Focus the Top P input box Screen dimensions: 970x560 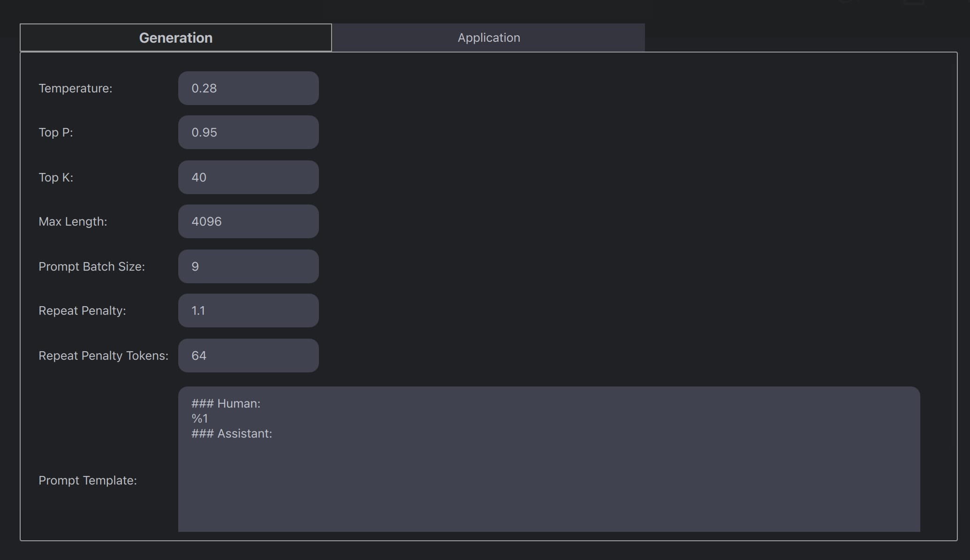[248, 132]
